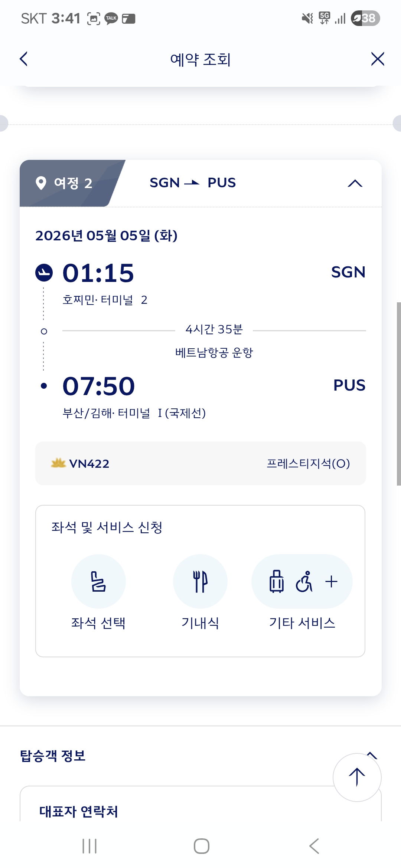Tap the 기내식 meal icon
Image resolution: width=401 pixels, height=868 pixels.
pyautogui.click(x=200, y=581)
